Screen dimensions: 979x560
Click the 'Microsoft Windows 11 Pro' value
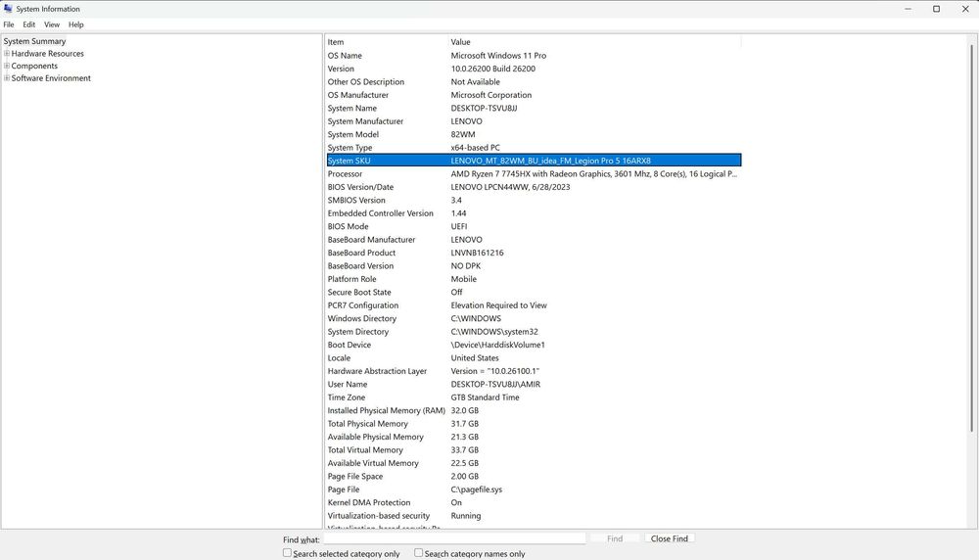[x=498, y=56]
